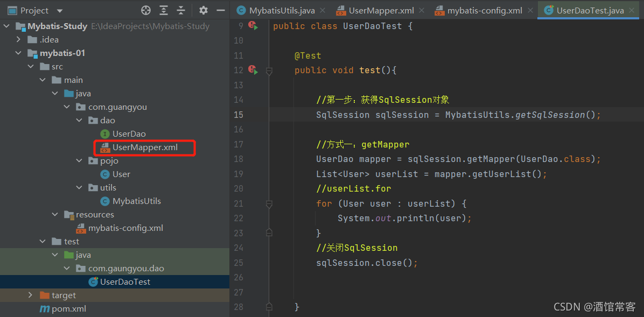
Task: Select the MybatisUtils class in tree
Action: click(136, 201)
